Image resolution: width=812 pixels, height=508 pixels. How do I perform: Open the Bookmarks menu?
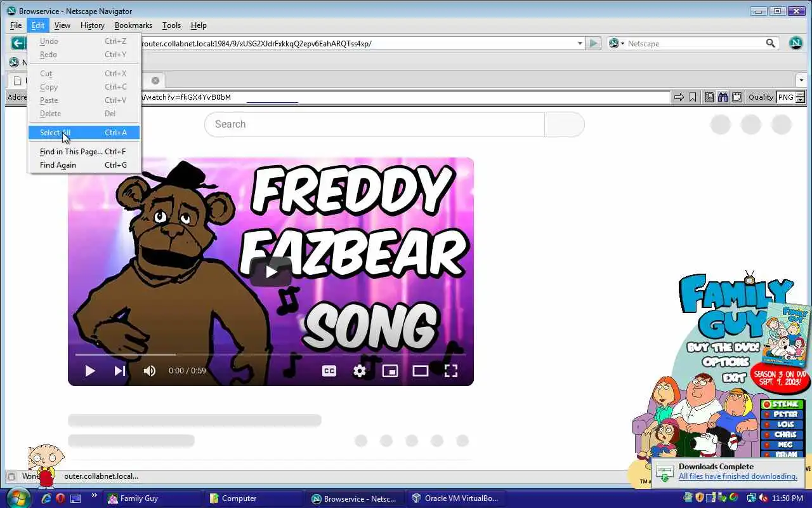click(133, 25)
